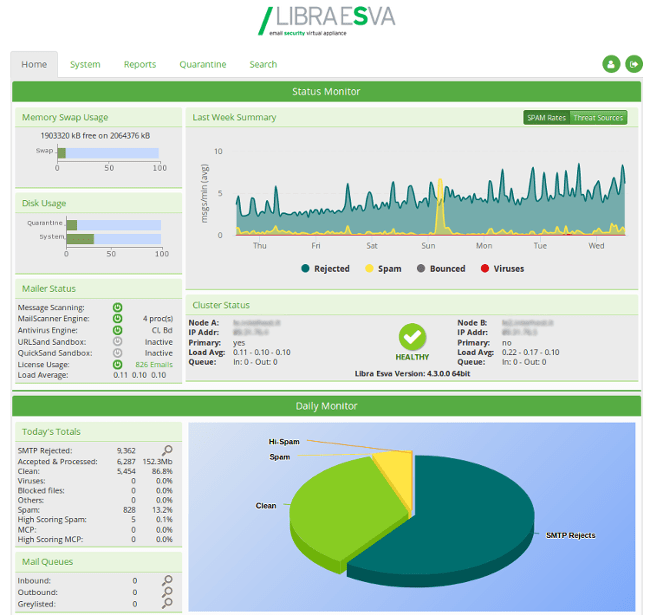
Task: Click Clean count 5,454
Action: point(126,471)
